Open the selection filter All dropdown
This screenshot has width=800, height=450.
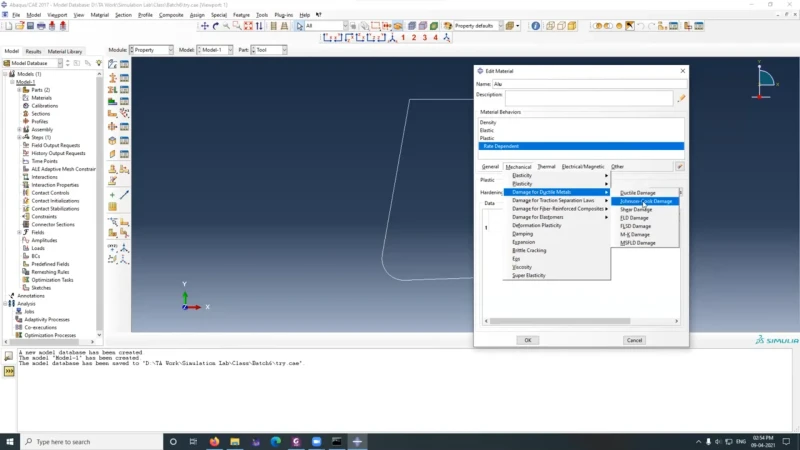(326, 26)
